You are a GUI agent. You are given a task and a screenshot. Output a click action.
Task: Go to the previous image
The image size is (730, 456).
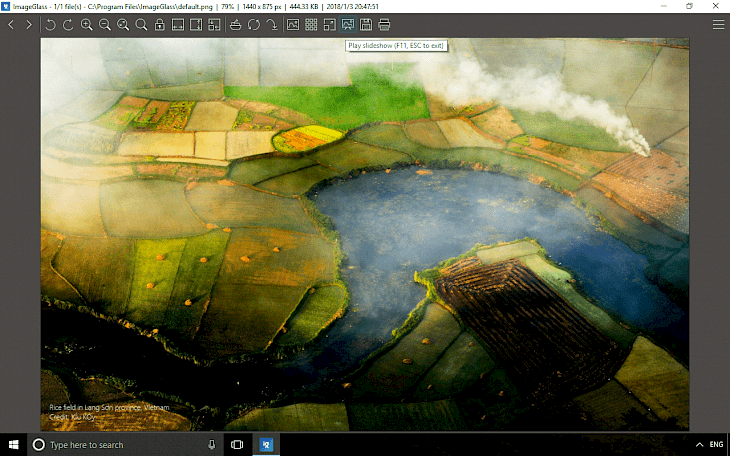11,25
